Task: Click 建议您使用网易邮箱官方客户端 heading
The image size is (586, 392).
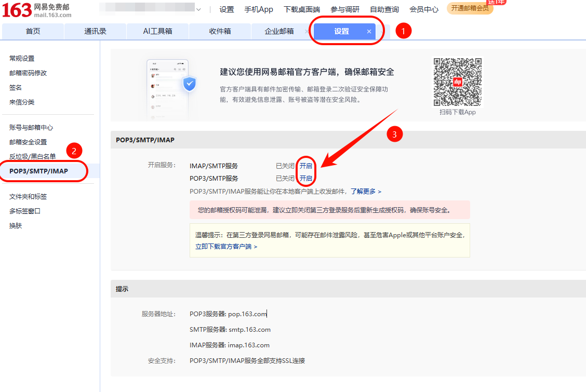Action: 307,72
